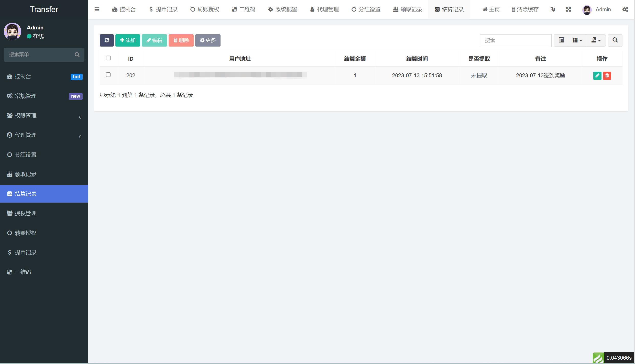Click the green edit icon for row 202
This screenshot has width=635, height=364.
(x=597, y=75)
